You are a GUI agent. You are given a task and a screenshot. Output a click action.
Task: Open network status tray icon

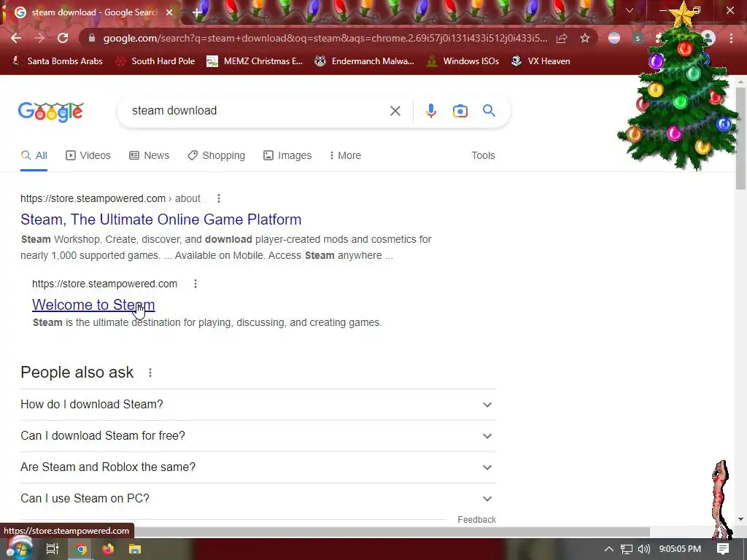point(627,549)
